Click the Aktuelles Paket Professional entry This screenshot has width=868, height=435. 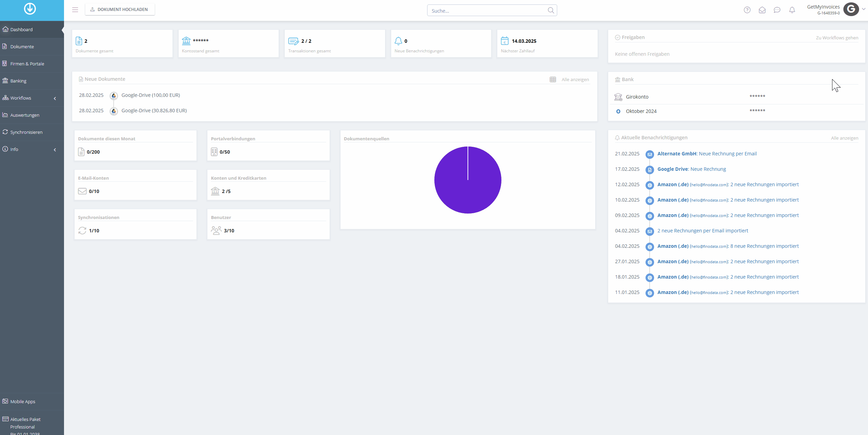(x=32, y=423)
